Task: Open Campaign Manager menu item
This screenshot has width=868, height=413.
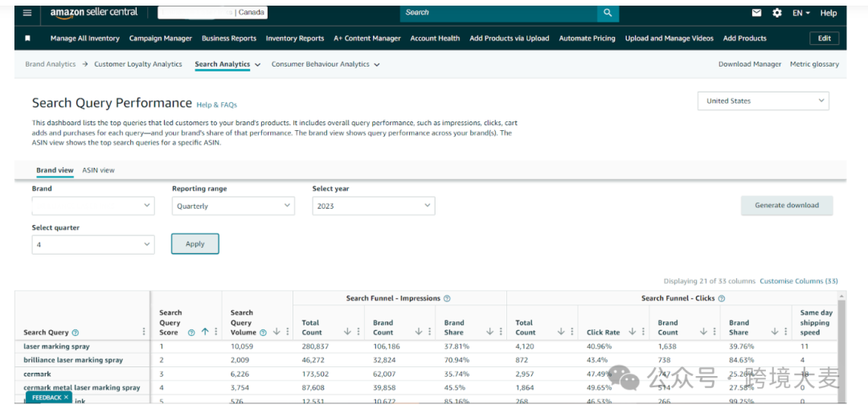Action: coord(161,39)
